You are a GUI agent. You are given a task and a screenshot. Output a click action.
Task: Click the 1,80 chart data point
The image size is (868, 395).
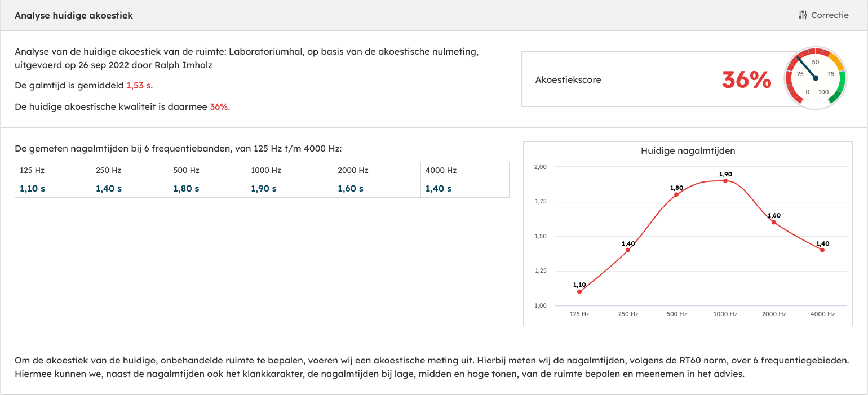click(x=676, y=194)
